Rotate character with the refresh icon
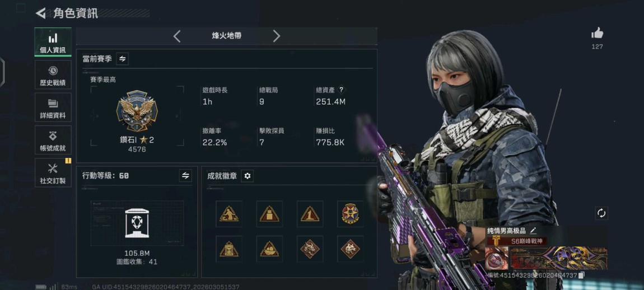 tap(601, 213)
